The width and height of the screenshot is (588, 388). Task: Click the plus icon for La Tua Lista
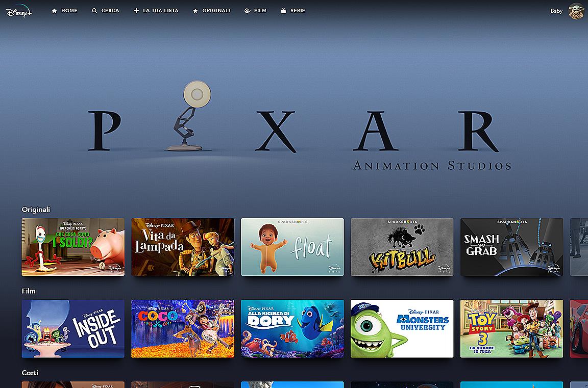point(136,11)
